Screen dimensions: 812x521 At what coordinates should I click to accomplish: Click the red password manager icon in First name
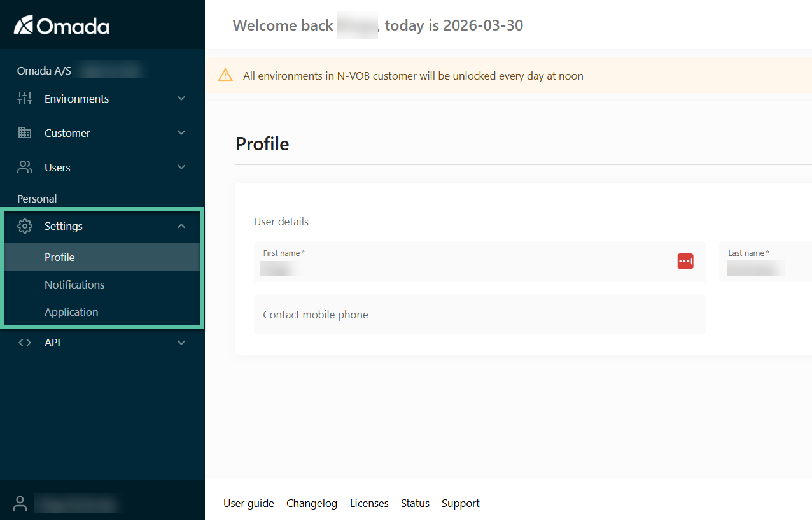point(685,261)
